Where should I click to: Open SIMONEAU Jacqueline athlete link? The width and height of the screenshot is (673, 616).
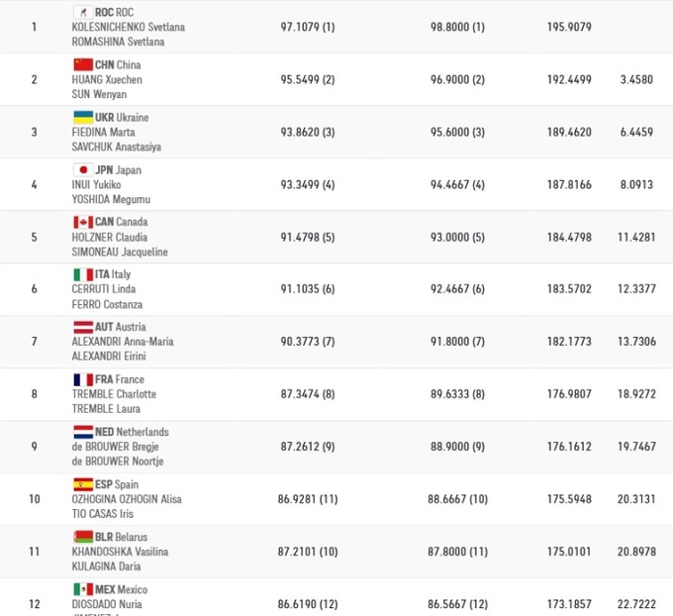pos(120,252)
